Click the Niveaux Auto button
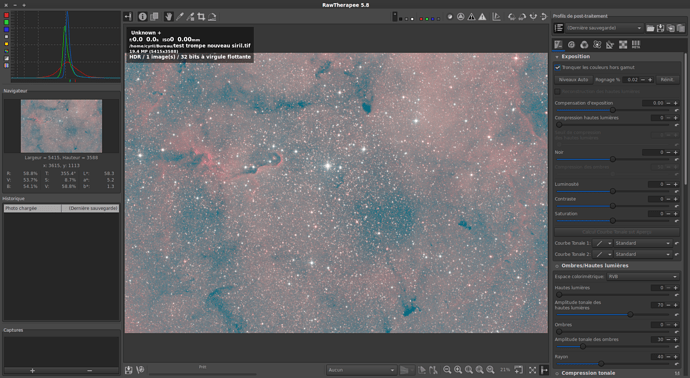The width and height of the screenshot is (690, 378). coord(573,80)
